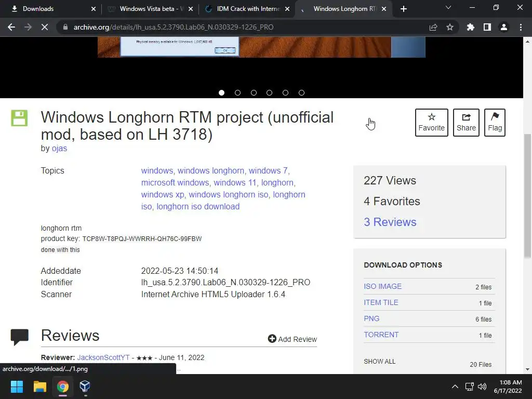Image resolution: width=532 pixels, height=399 pixels.
Task: Select the third carousel dot
Action: coord(254,92)
